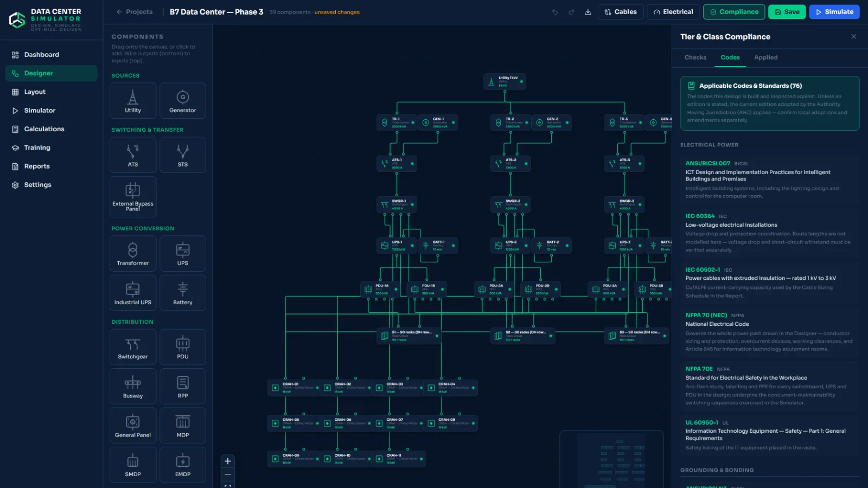Screen dimensions: 868x488
Task: Open the Calculations page
Action: point(52,129)
